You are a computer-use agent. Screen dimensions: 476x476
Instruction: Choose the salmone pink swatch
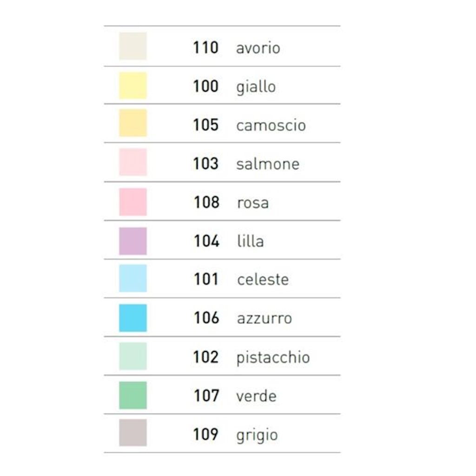tap(133, 162)
